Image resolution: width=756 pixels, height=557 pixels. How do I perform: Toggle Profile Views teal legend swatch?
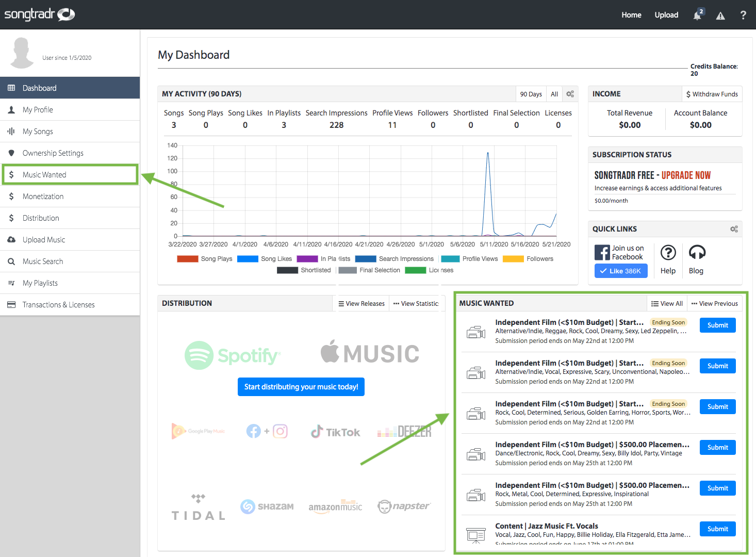pyautogui.click(x=450, y=259)
